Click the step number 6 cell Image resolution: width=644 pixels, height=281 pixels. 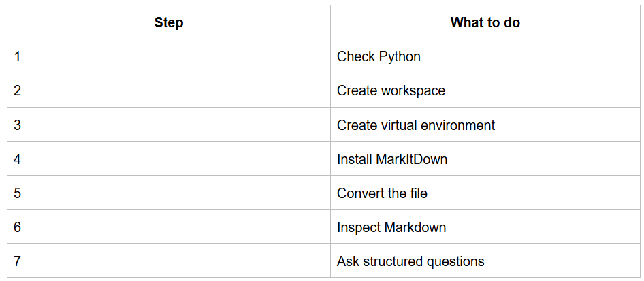(169, 227)
